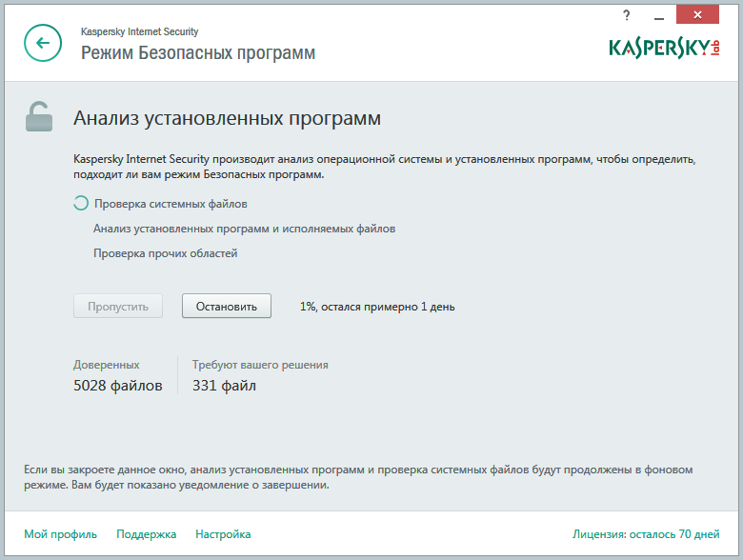Viewport: 743px width, 560px height.
Task: Click the '5028 файлов' trusted count
Action: click(118, 386)
